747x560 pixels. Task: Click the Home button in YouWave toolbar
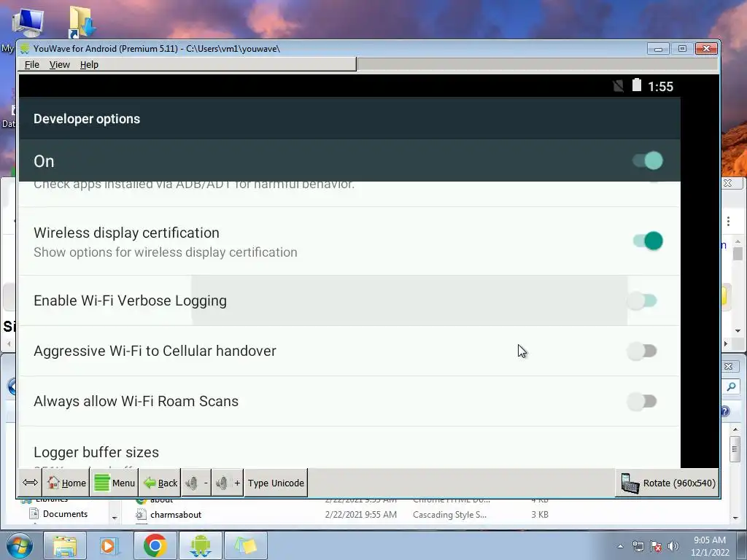point(66,483)
